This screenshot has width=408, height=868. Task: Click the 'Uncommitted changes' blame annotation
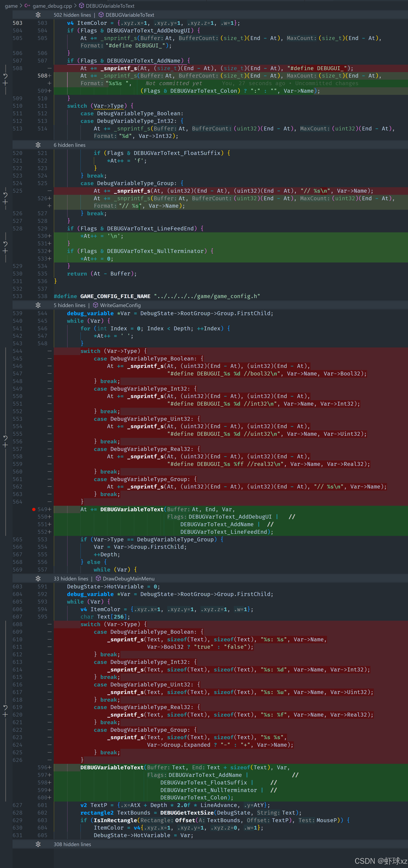[327, 83]
